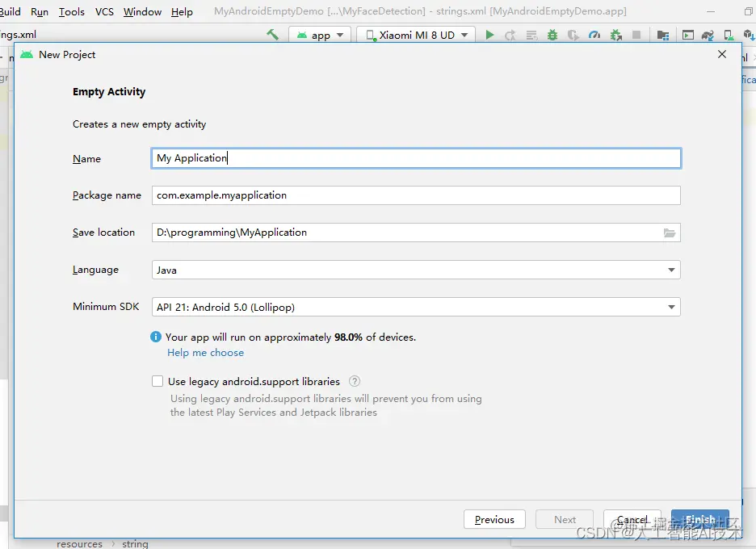Image resolution: width=756 pixels, height=549 pixels.
Task: Click the Run with Coverage icon
Action: [x=573, y=36]
